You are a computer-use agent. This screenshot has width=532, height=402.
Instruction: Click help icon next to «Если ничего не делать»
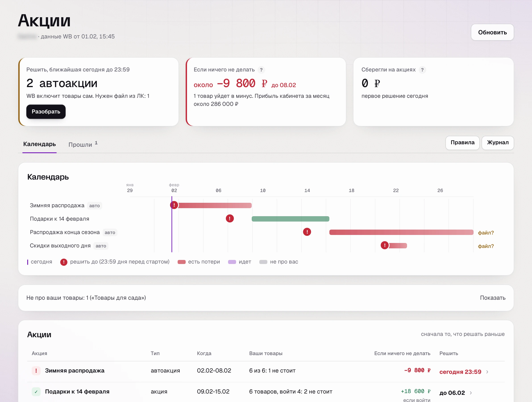[x=261, y=70]
